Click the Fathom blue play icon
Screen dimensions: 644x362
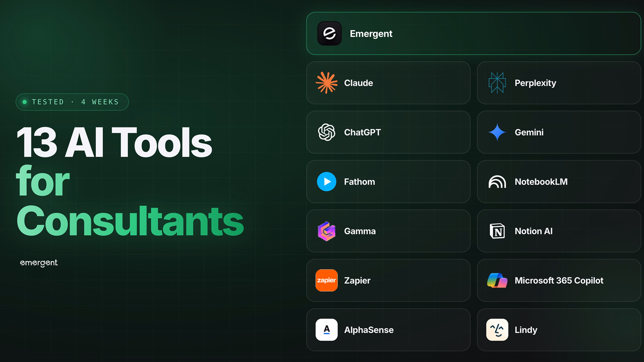coord(326,182)
